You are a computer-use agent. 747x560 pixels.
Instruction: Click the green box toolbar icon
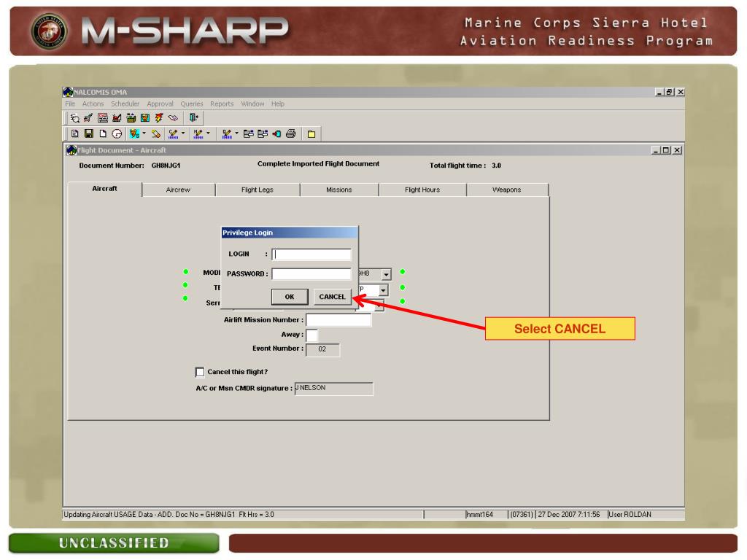[131, 117]
